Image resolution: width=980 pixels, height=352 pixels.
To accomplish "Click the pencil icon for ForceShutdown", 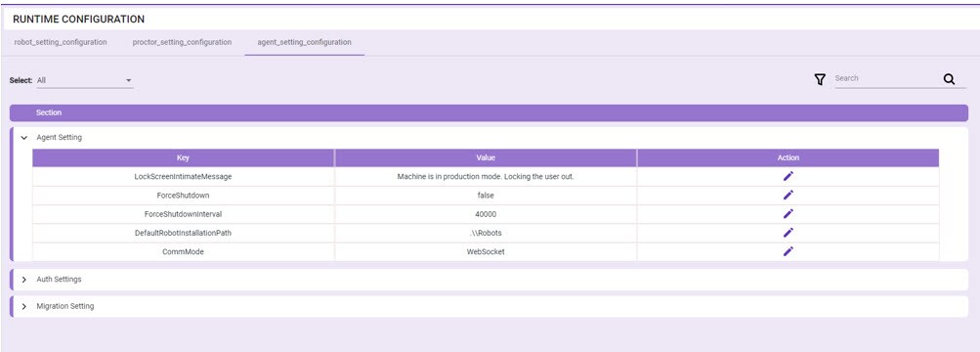I will coord(788,196).
